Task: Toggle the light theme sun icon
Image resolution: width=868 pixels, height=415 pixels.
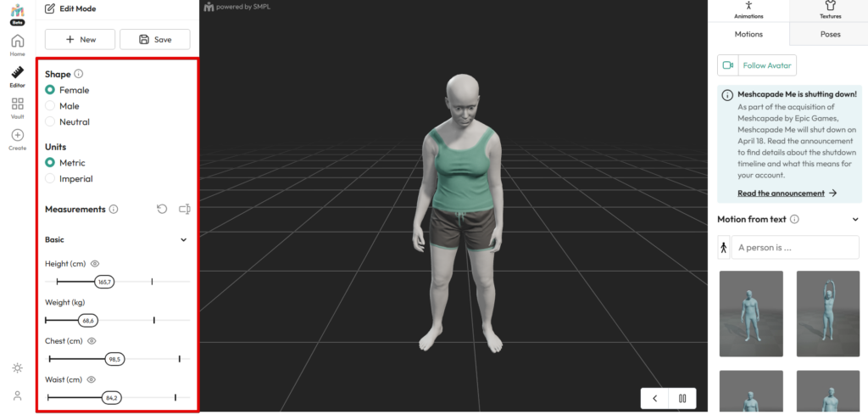Action: pos(17,368)
